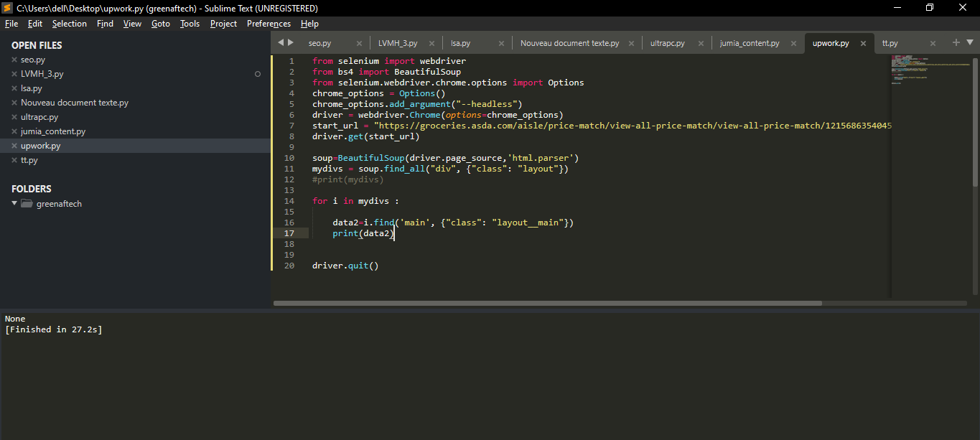Screen dimensions: 980x440
Task: Open the Tools menu
Action: pos(190,24)
